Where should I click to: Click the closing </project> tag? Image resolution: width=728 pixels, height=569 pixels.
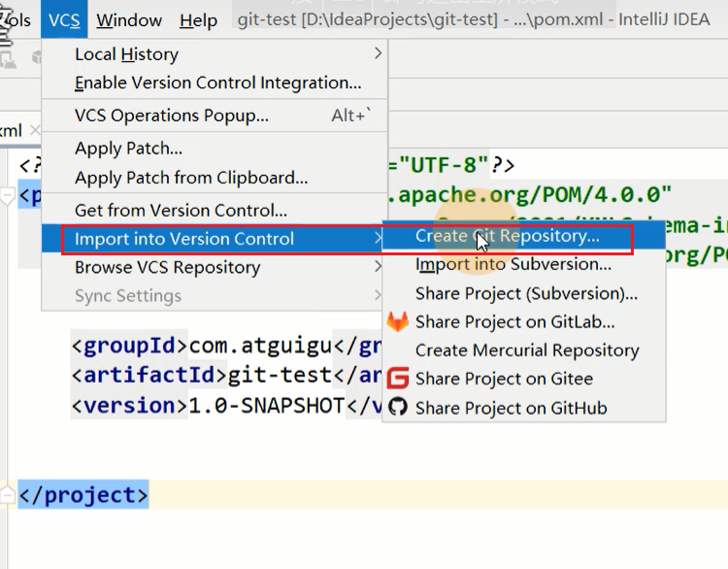click(x=83, y=495)
